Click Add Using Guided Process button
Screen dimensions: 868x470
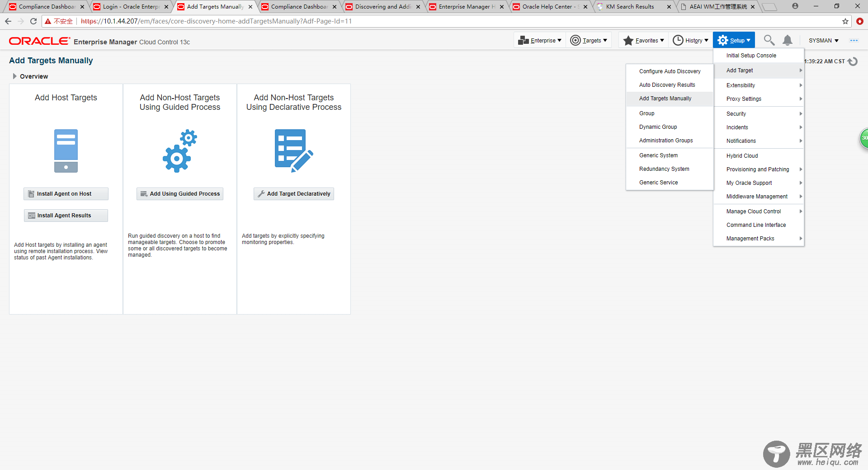pos(180,194)
